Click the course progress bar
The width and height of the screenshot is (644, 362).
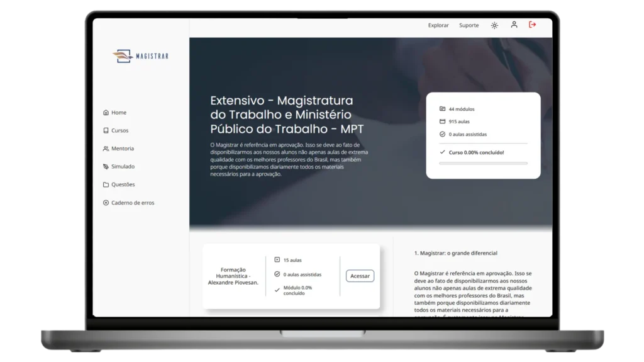point(483,163)
